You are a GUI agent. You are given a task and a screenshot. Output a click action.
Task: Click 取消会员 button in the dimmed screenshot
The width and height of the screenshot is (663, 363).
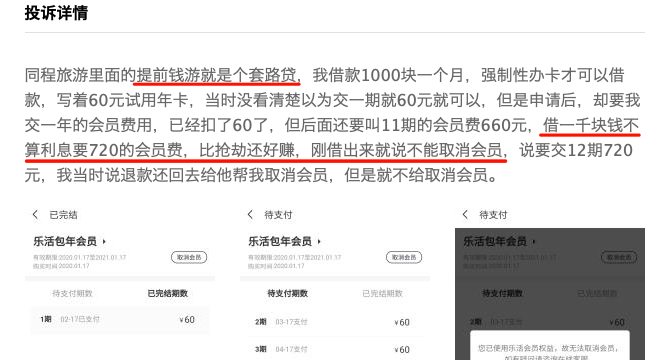pyautogui.click(x=619, y=257)
